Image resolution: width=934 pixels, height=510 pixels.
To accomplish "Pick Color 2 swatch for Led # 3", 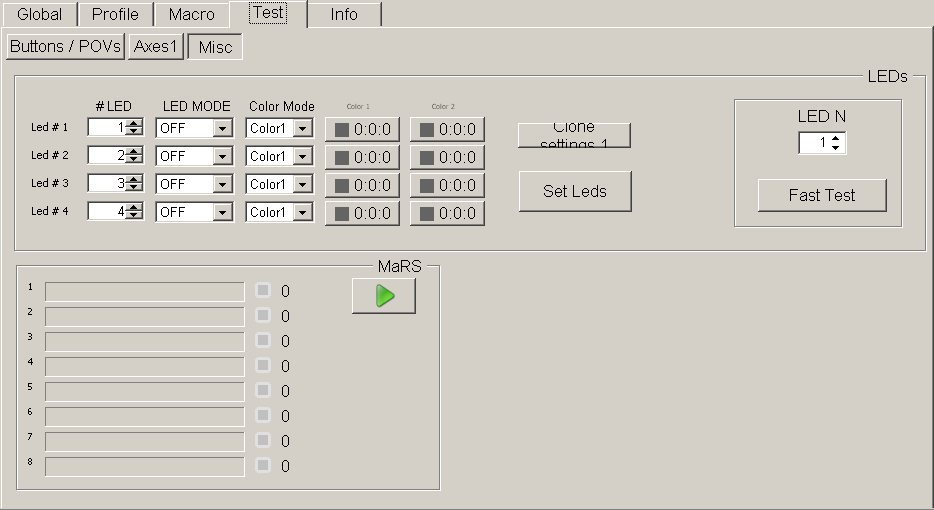I will pyautogui.click(x=447, y=185).
